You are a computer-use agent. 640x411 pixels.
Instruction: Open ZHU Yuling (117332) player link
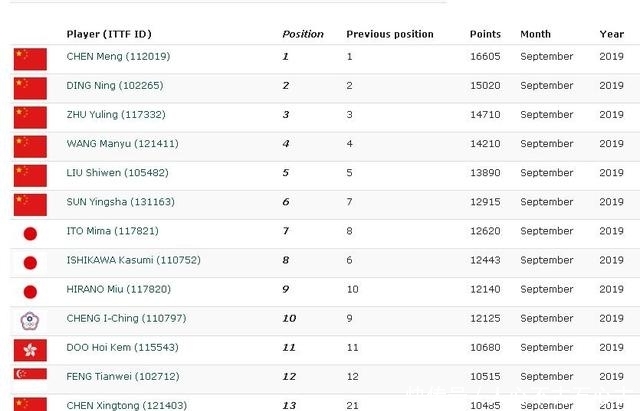118,115
